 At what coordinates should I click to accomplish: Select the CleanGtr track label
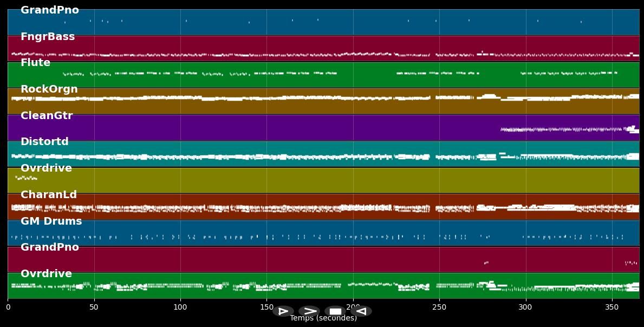(47, 116)
